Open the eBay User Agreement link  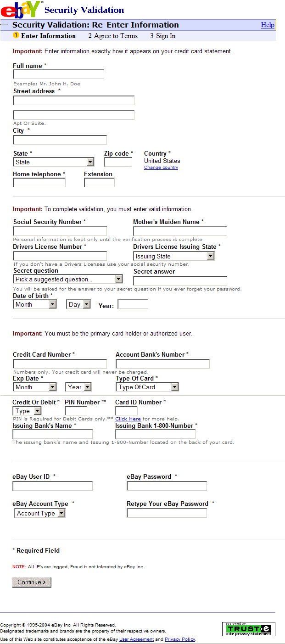(136, 639)
